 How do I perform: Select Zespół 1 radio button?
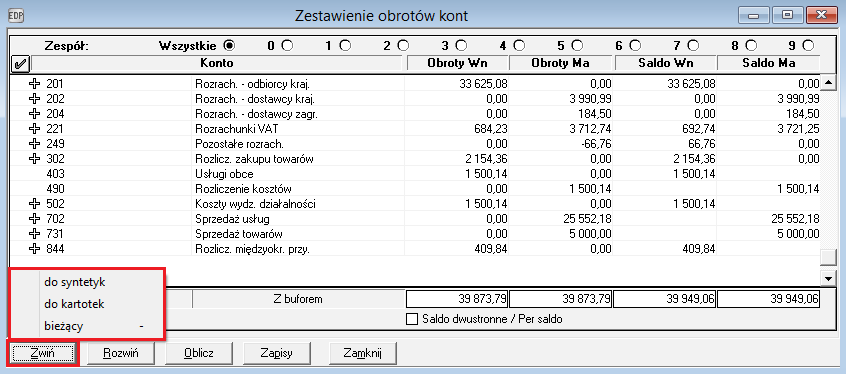tap(345, 46)
